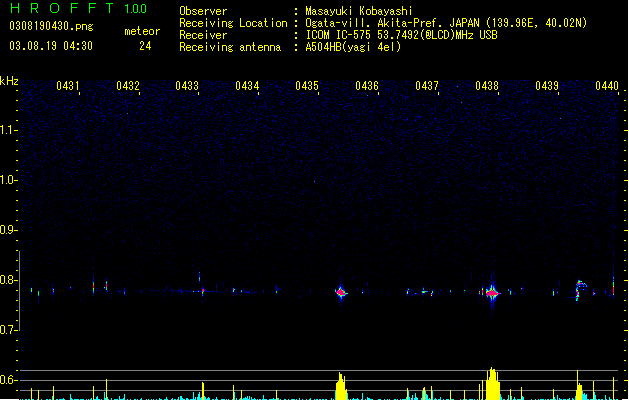Select the 0437 time label
The image size is (629, 400).
pos(427,86)
